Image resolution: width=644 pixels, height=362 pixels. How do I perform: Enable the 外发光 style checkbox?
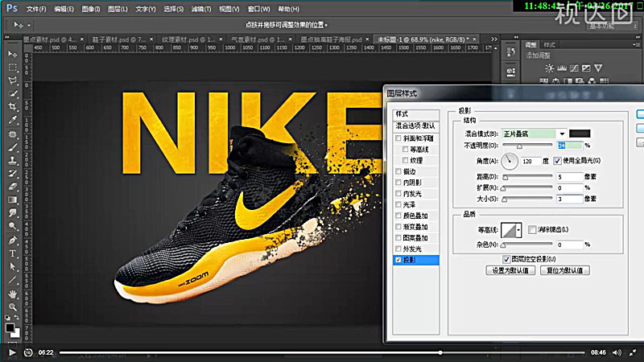pyautogui.click(x=398, y=249)
